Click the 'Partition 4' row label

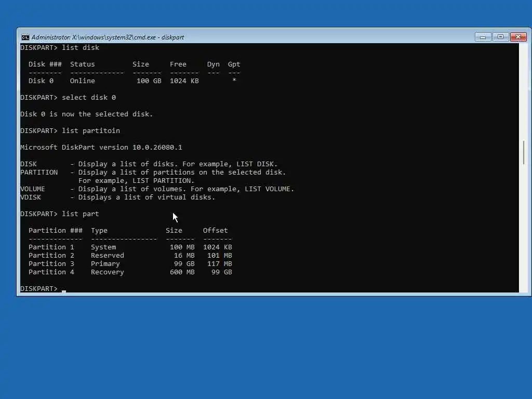point(51,272)
